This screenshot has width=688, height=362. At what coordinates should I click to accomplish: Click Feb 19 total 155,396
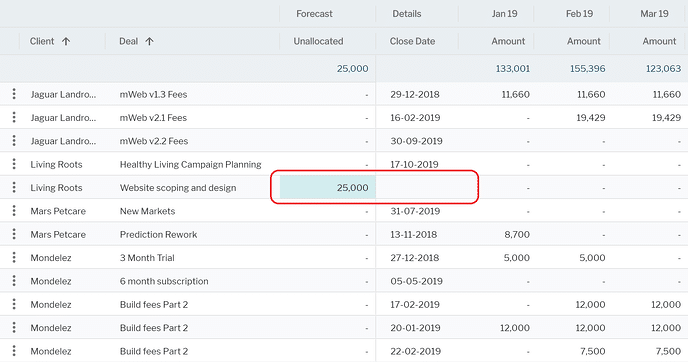pyautogui.click(x=588, y=68)
